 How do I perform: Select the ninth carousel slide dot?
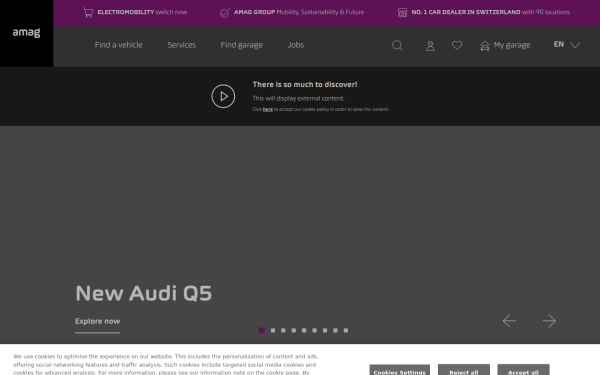[346, 330]
